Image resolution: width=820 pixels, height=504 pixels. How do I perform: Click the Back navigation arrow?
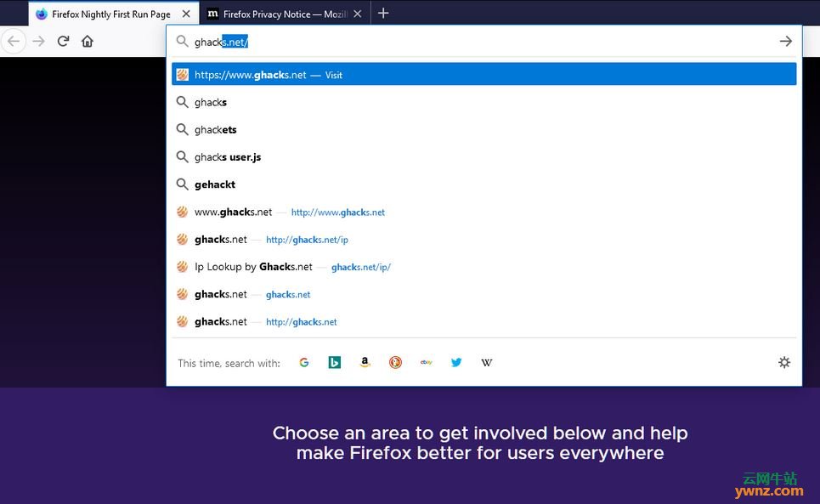coord(14,42)
